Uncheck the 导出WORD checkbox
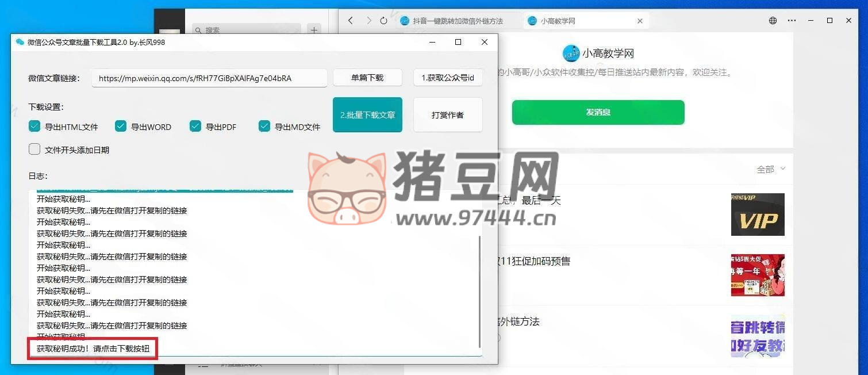Viewport: 868px width, 375px height. coord(121,127)
